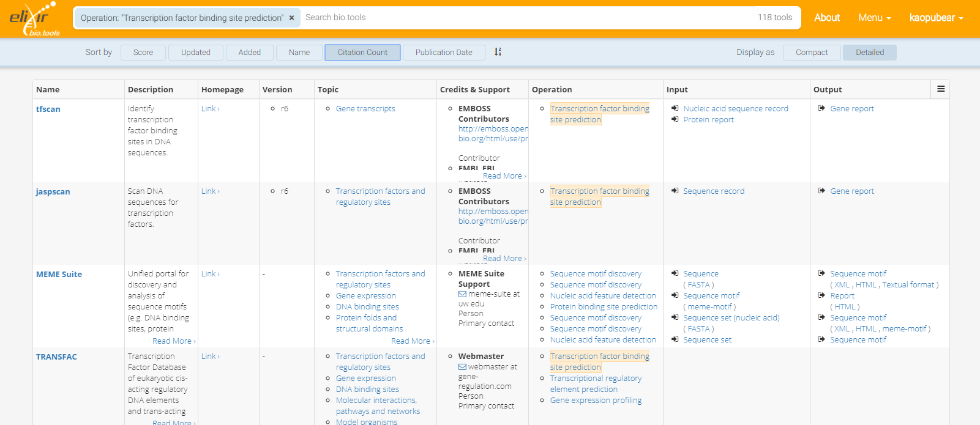This screenshot has width=980, height=425.
Task: Click output icon beside tfscan Gene report
Action: point(821,108)
